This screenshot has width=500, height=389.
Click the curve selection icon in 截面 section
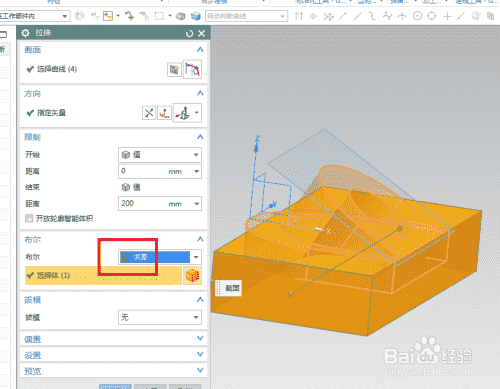[x=192, y=69]
